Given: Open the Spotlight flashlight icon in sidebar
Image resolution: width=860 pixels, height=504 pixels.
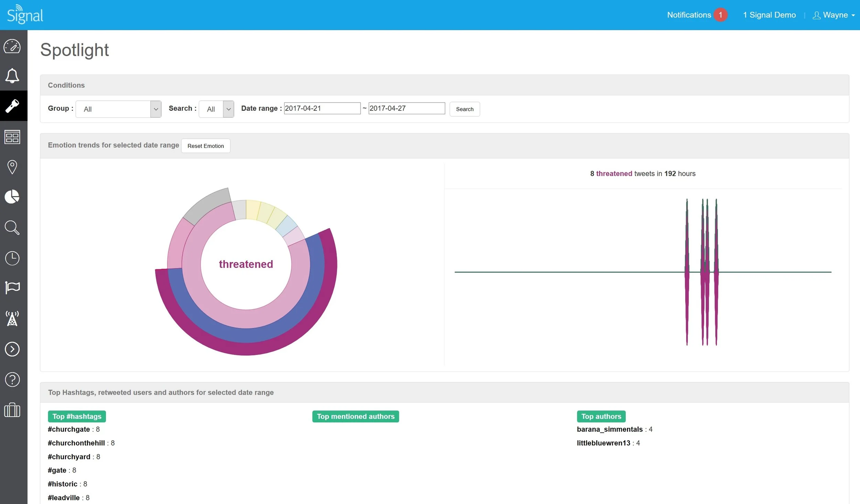Looking at the screenshot, I should point(12,106).
